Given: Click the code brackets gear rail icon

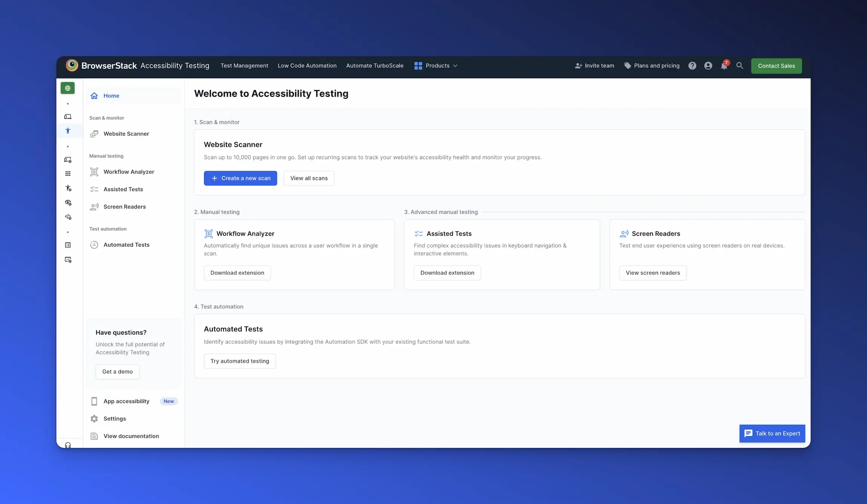Looking at the screenshot, I should pos(68,217).
